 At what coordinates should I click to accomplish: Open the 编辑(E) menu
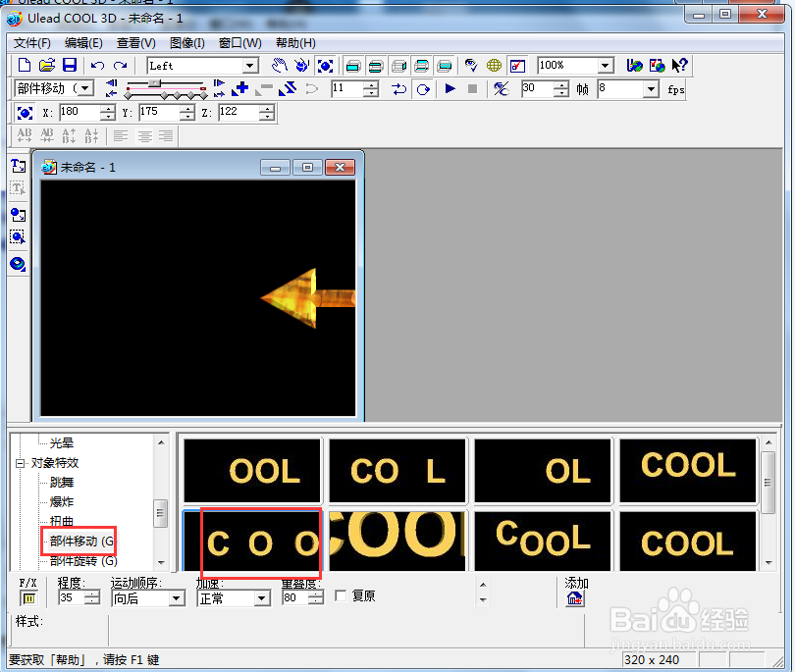point(83,43)
